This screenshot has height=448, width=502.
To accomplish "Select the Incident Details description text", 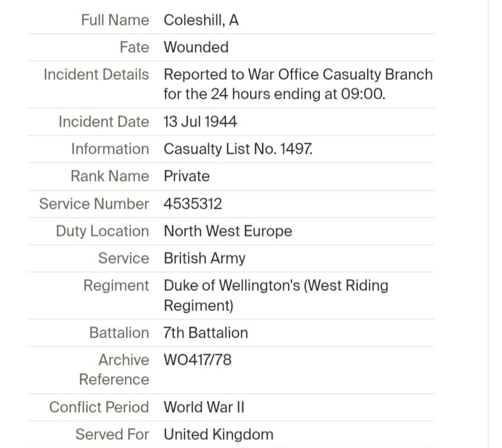I will [297, 84].
